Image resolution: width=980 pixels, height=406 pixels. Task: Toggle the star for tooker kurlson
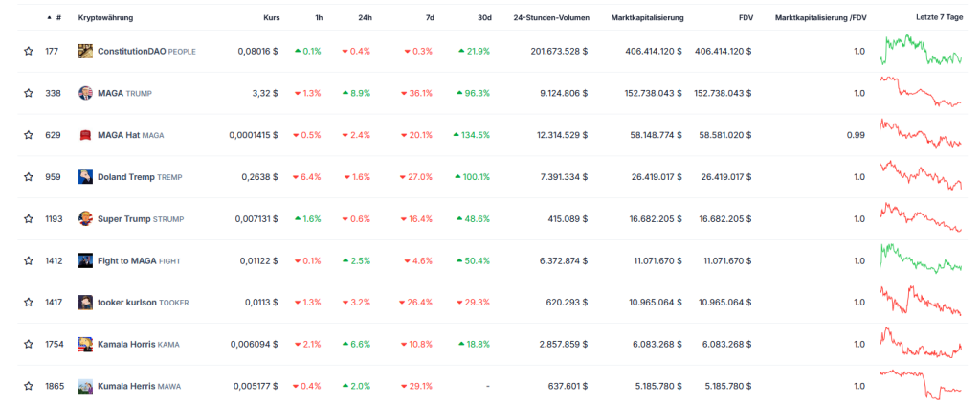[x=28, y=303]
